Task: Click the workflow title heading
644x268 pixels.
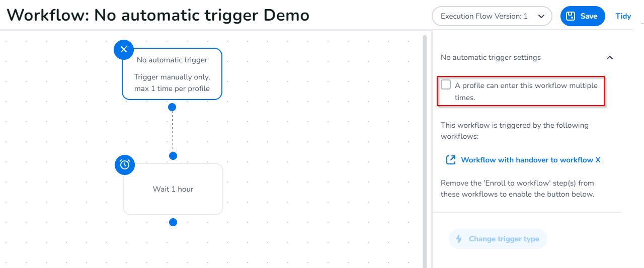Action: [x=158, y=15]
